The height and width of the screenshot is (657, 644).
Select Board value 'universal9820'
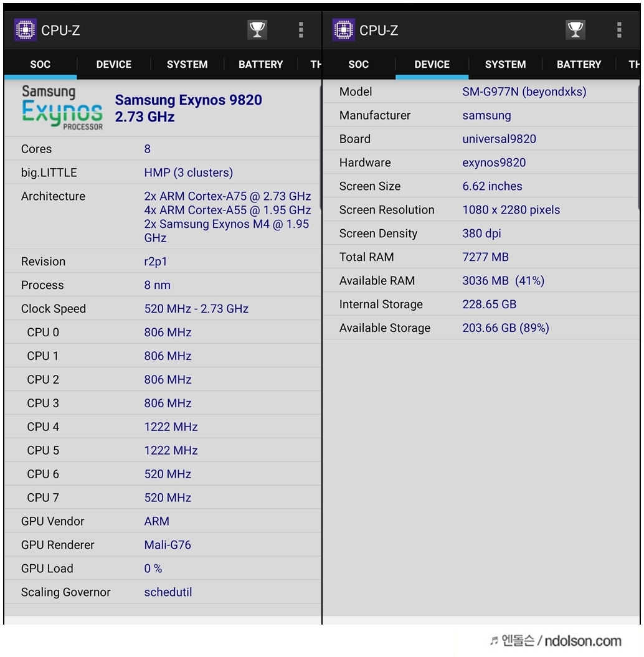point(499,139)
